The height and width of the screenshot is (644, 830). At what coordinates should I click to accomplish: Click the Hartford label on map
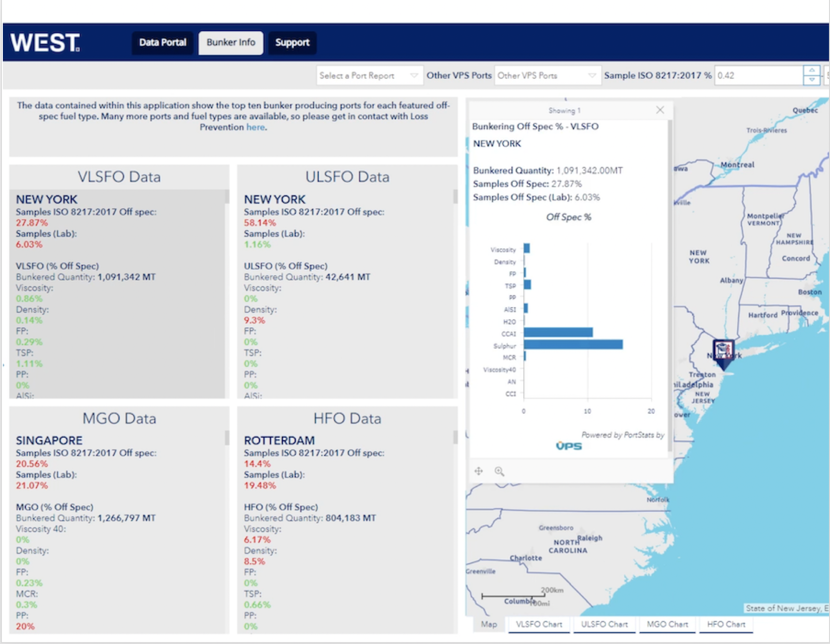coord(763,315)
